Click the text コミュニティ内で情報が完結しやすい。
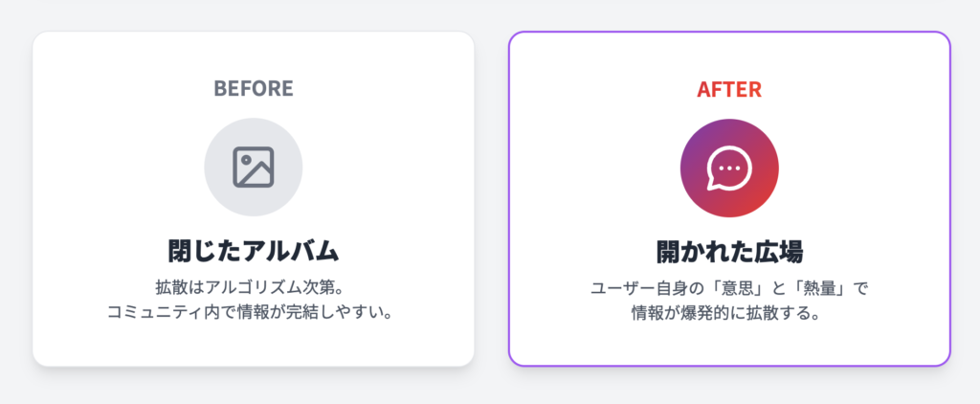This screenshot has height=404, width=980. click(x=253, y=311)
